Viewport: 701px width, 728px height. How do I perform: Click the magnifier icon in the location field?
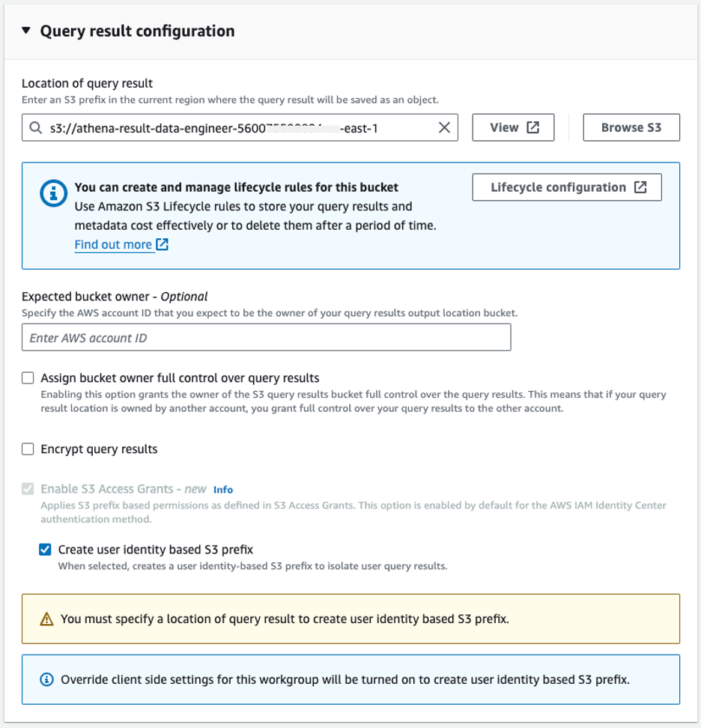35,127
